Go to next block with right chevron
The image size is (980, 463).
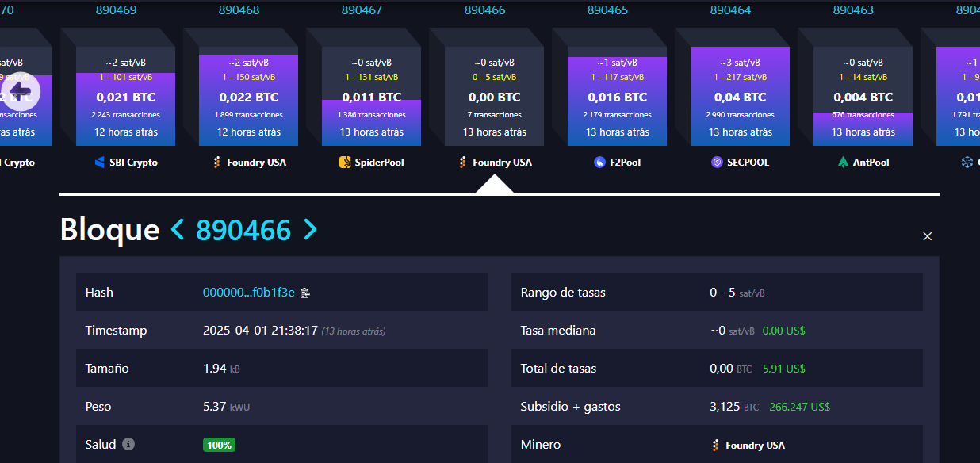click(x=310, y=230)
